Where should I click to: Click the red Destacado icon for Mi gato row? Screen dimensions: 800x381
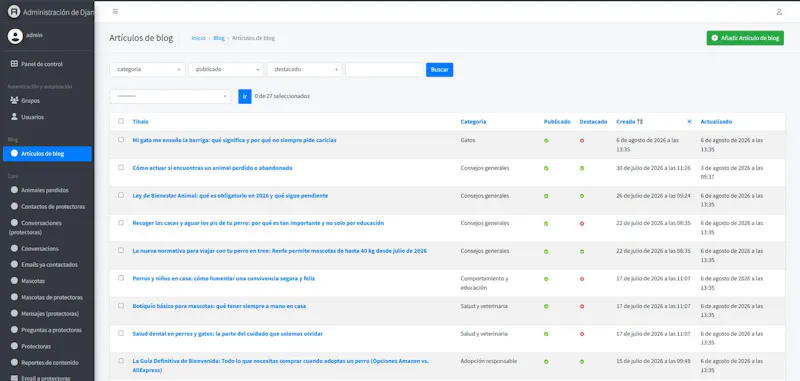[x=582, y=141]
